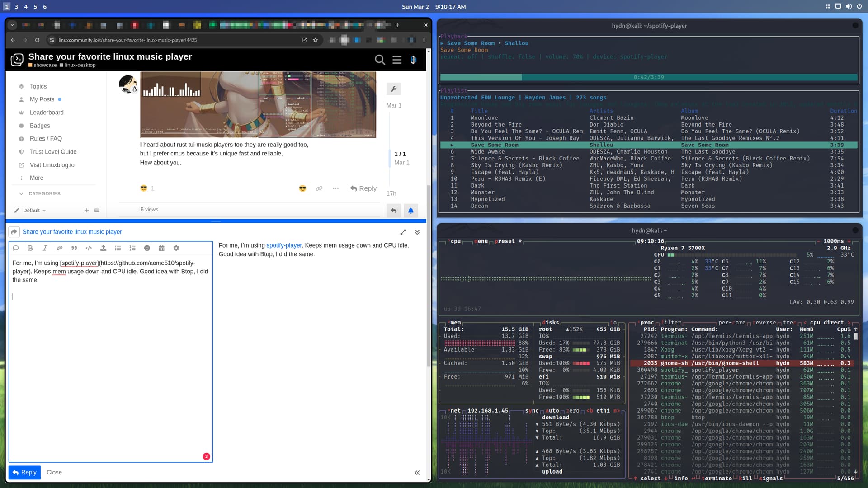868x488 pixels.
Task: Toggle composer fullscreen mode
Action: (x=403, y=232)
